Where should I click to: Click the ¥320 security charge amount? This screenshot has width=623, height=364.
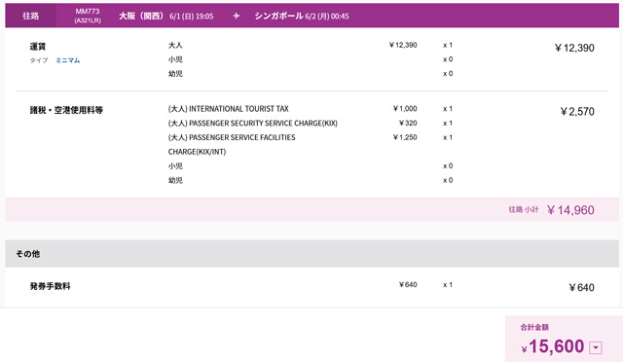(408, 124)
